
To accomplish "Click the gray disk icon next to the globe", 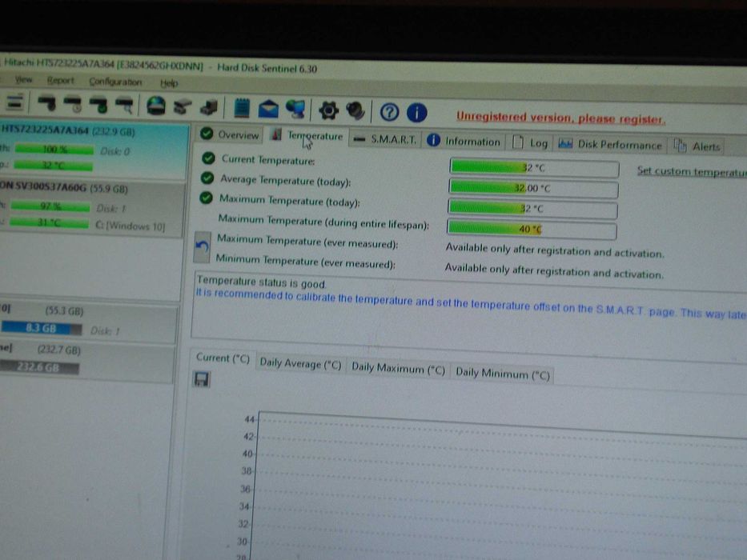I will [x=182, y=106].
